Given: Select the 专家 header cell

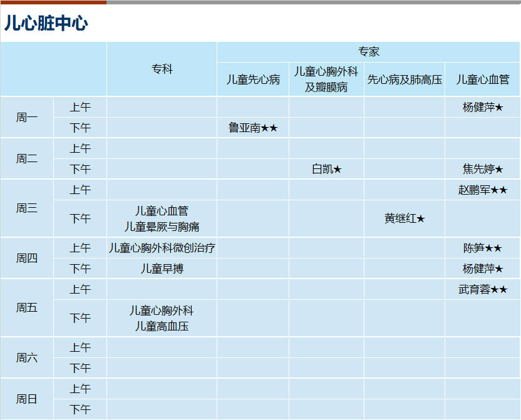Looking at the screenshot, I should 368,52.
